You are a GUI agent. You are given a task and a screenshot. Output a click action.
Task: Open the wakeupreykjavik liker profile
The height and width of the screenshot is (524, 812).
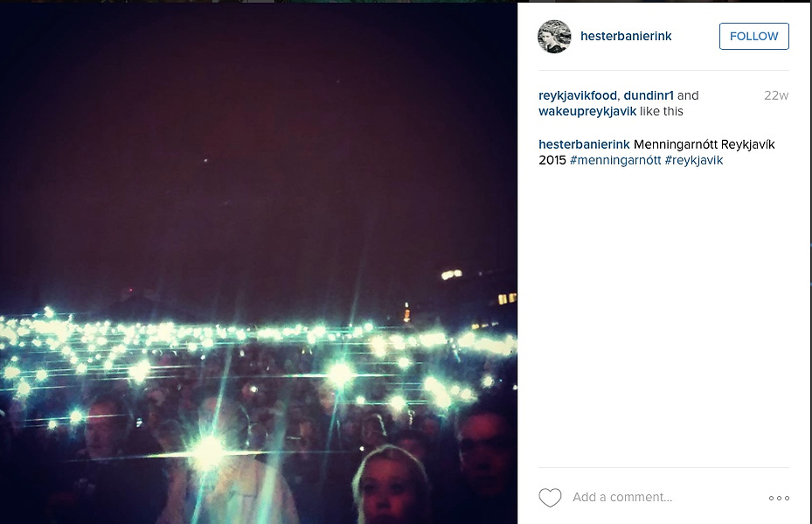point(587,111)
